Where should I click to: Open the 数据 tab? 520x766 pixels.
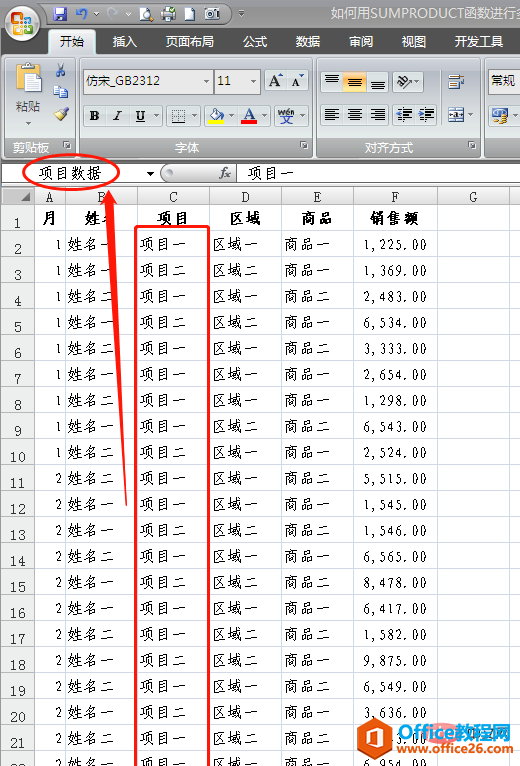point(307,42)
